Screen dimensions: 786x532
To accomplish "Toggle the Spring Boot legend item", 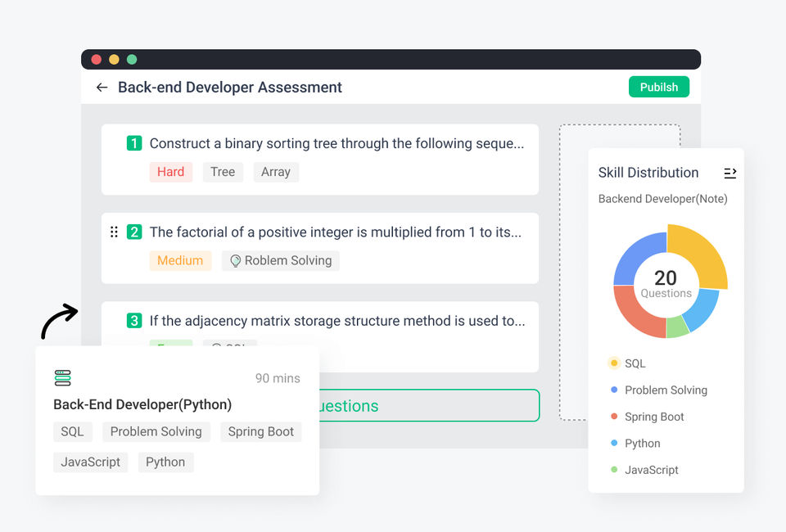I will pos(653,417).
